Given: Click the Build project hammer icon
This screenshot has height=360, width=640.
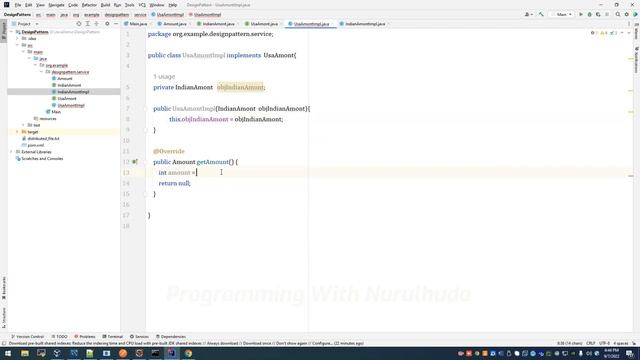Looking at the screenshot, I should [x=541, y=15].
